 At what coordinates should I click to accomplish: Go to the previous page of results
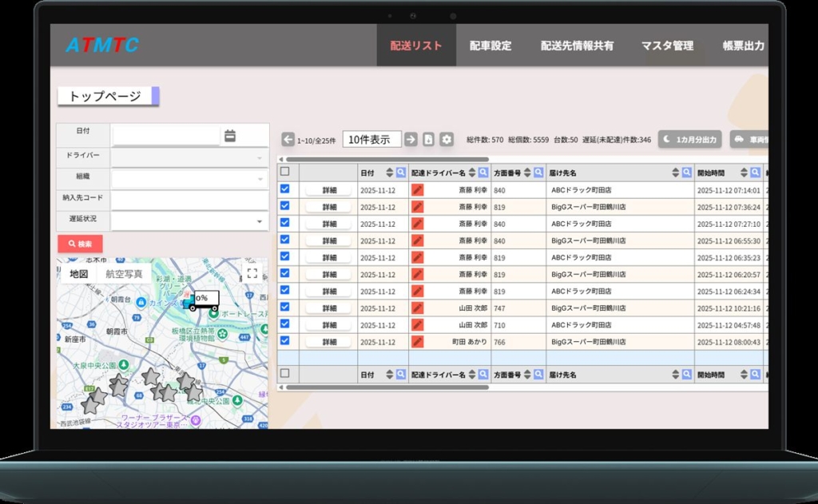tap(288, 139)
